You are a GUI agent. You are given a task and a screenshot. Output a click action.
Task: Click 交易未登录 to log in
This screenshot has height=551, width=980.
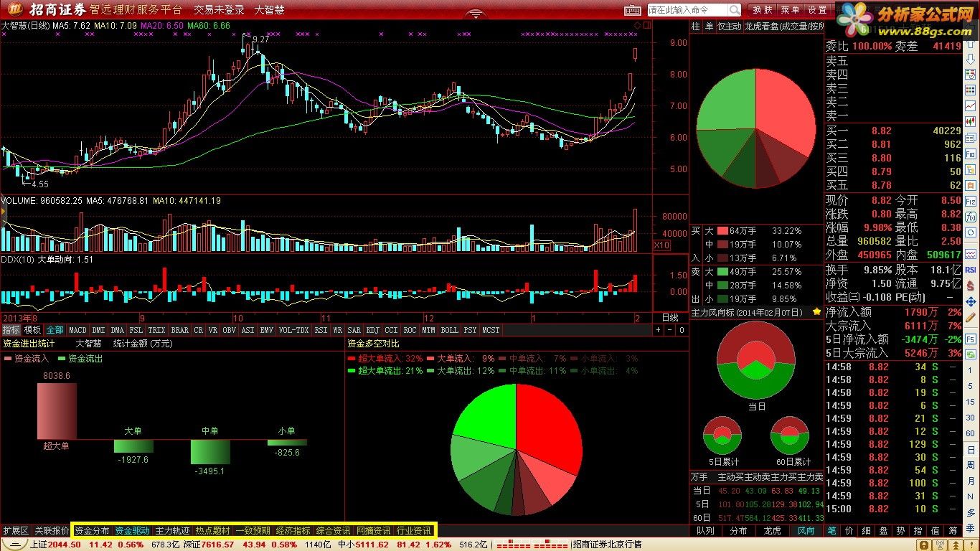coord(219,10)
